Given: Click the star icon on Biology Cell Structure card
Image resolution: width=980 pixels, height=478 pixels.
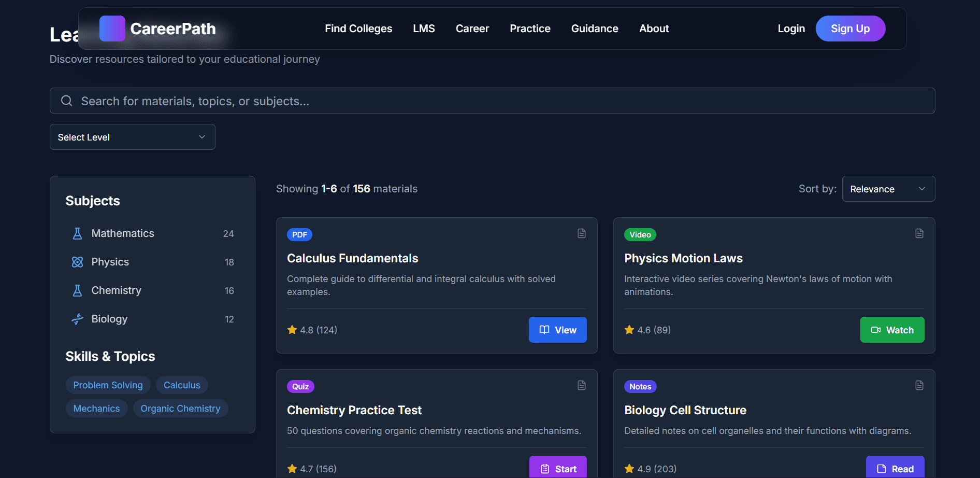Looking at the screenshot, I should [629, 468].
